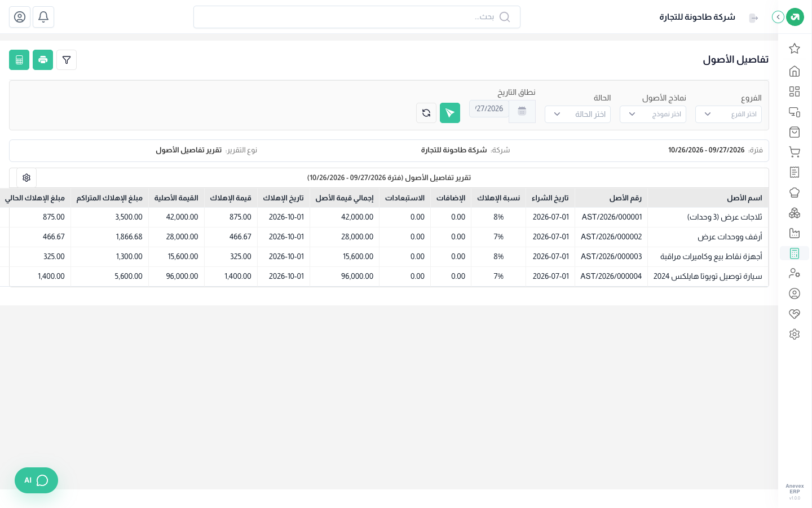Go to home icon in sidebar
The image size is (812, 508).
(x=795, y=71)
